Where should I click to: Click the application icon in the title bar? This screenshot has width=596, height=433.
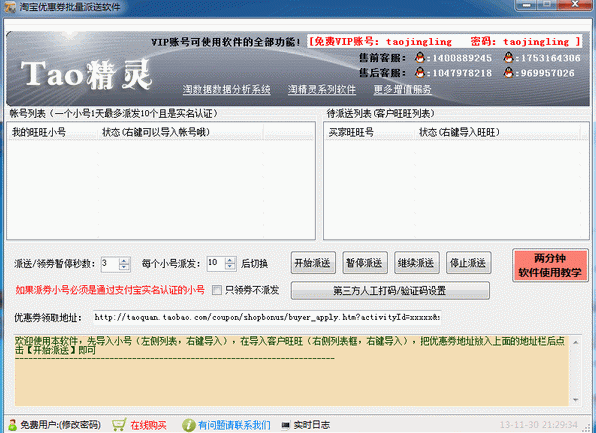[10, 7]
